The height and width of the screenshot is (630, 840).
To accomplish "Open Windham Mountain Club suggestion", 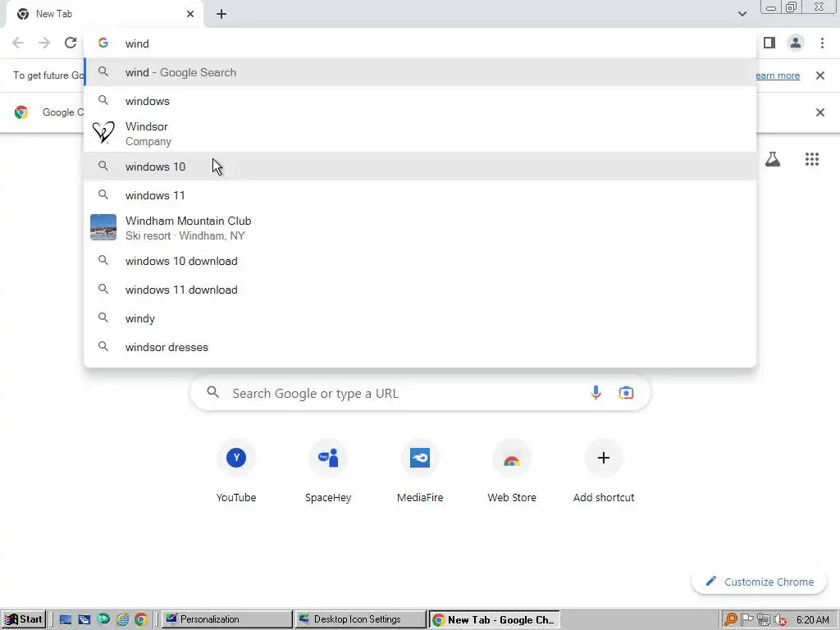I will [x=420, y=228].
